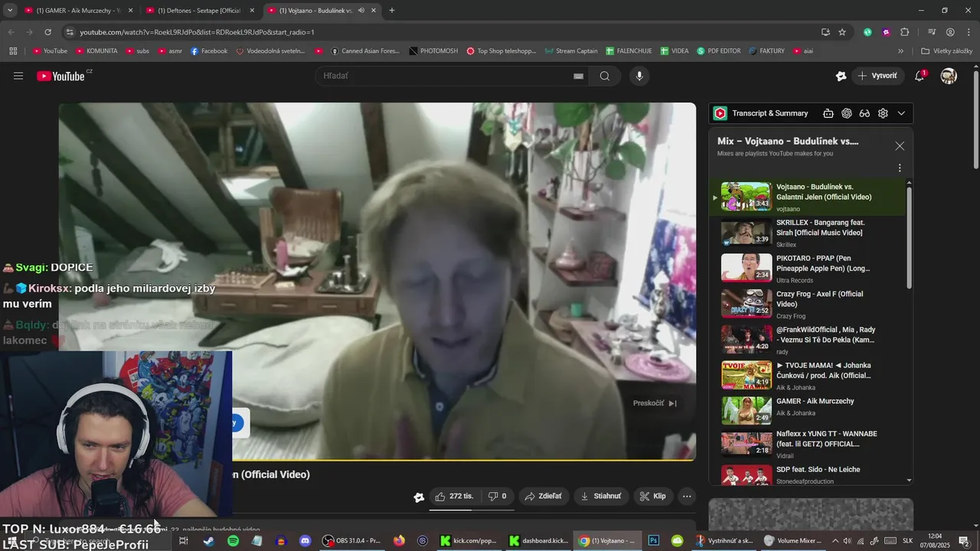The height and width of the screenshot is (551, 980).
Task: Expand the Transcript & Summary panel chevron
Action: (x=901, y=113)
